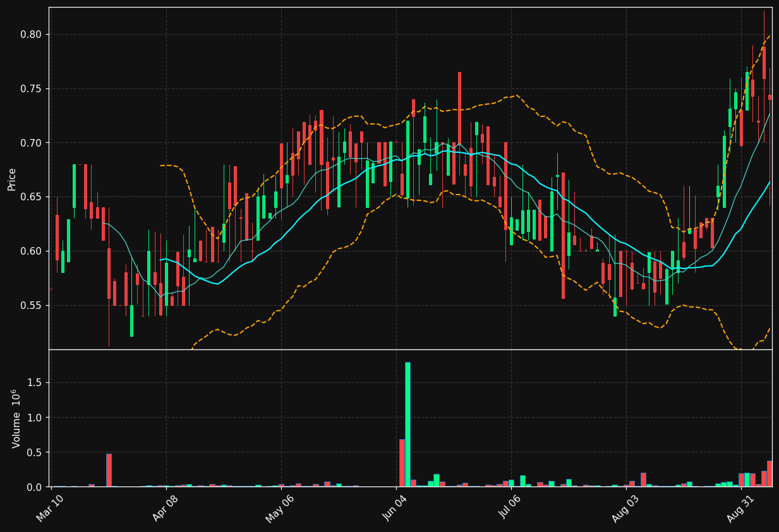Viewport: 779px width, 532px height.
Task: Click the Jul 06 date label
Action: pyautogui.click(x=510, y=509)
